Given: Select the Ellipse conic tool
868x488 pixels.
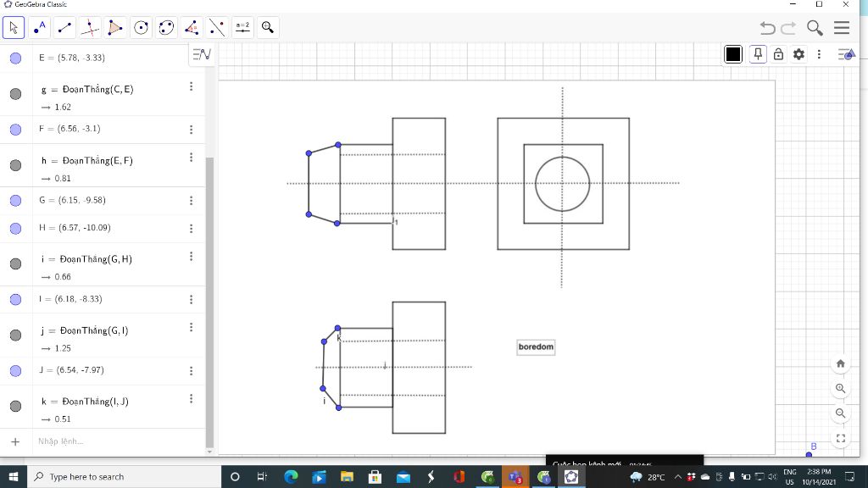Looking at the screenshot, I should (166, 28).
